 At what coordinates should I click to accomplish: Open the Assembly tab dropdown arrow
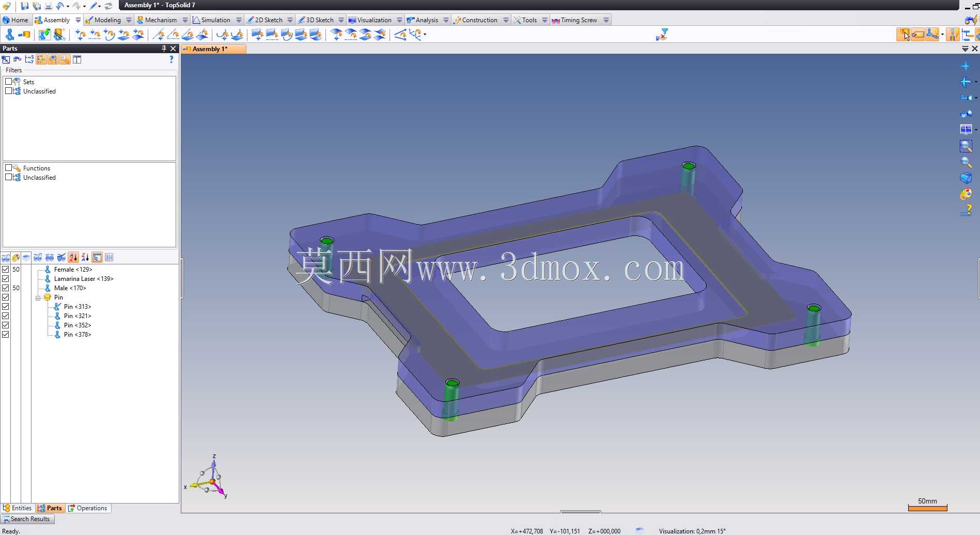tap(78, 20)
